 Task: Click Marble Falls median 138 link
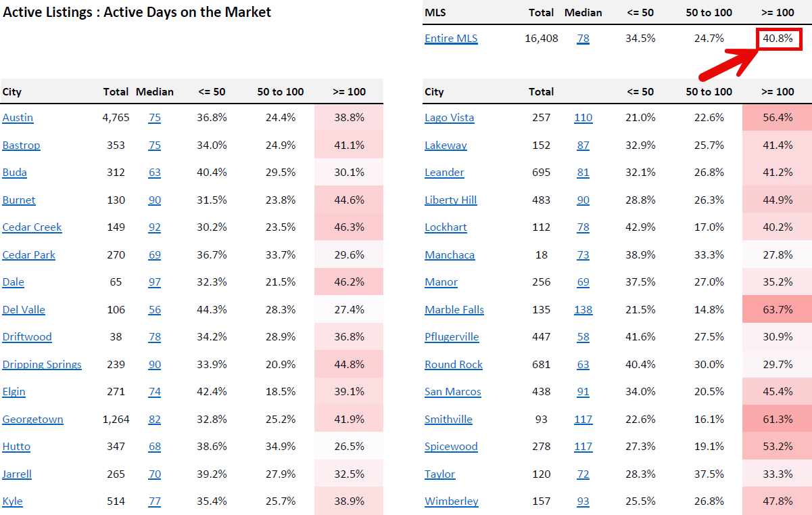[583, 310]
